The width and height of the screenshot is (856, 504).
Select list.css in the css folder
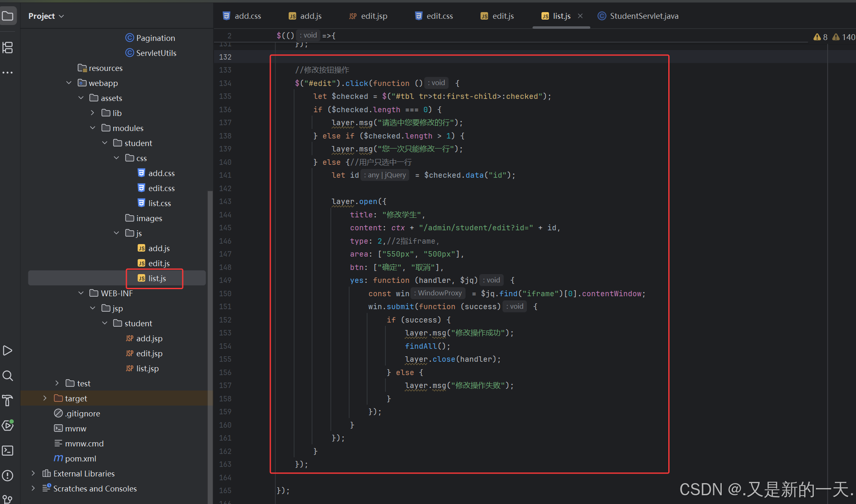(x=154, y=203)
